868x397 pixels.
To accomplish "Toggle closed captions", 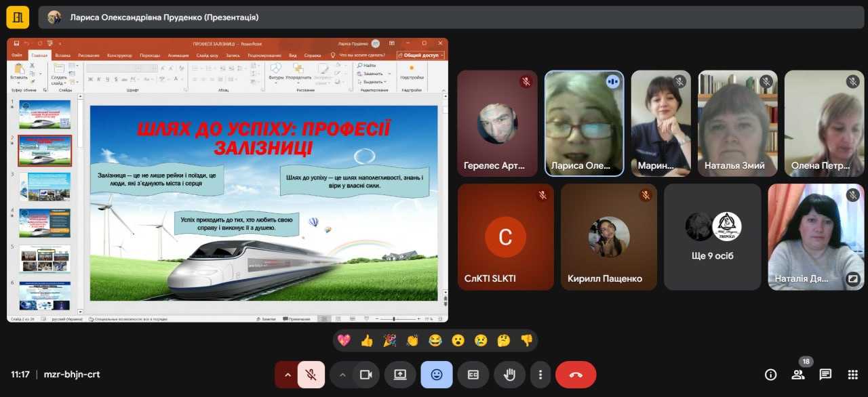I will [x=473, y=375].
